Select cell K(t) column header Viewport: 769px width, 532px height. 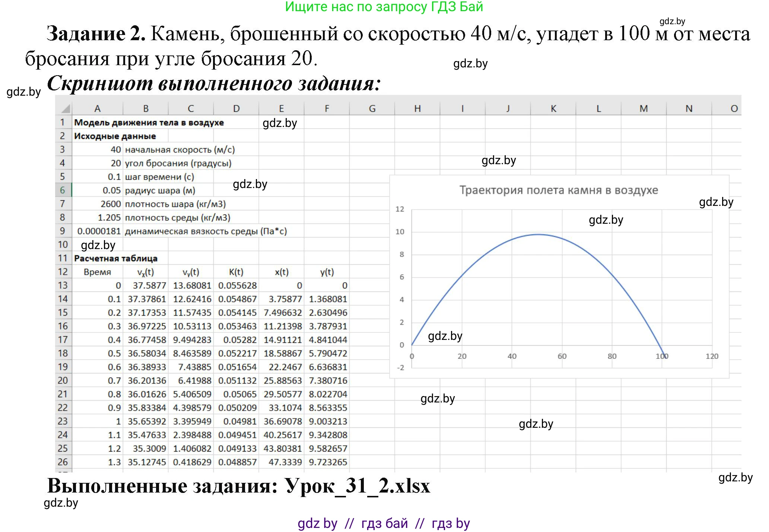coord(236,272)
